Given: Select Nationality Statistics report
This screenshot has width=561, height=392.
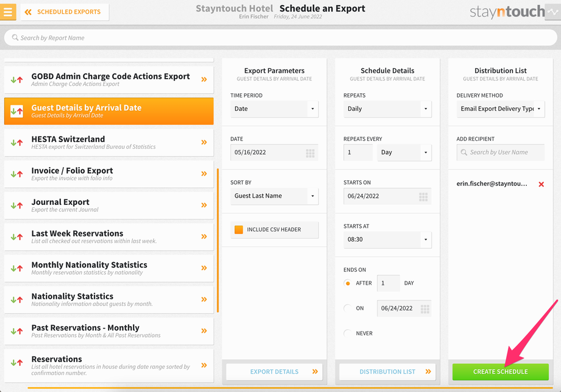Looking at the screenshot, I should point(109,300).
